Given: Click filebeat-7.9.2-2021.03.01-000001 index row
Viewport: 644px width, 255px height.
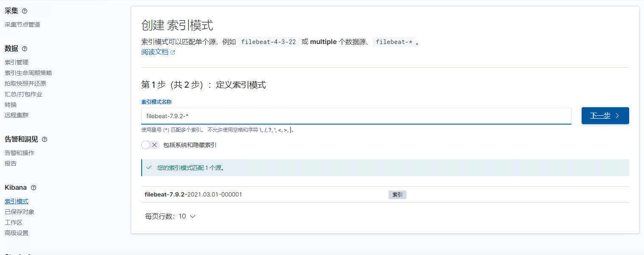Looking at the screenshot, I should coord(385,194).
